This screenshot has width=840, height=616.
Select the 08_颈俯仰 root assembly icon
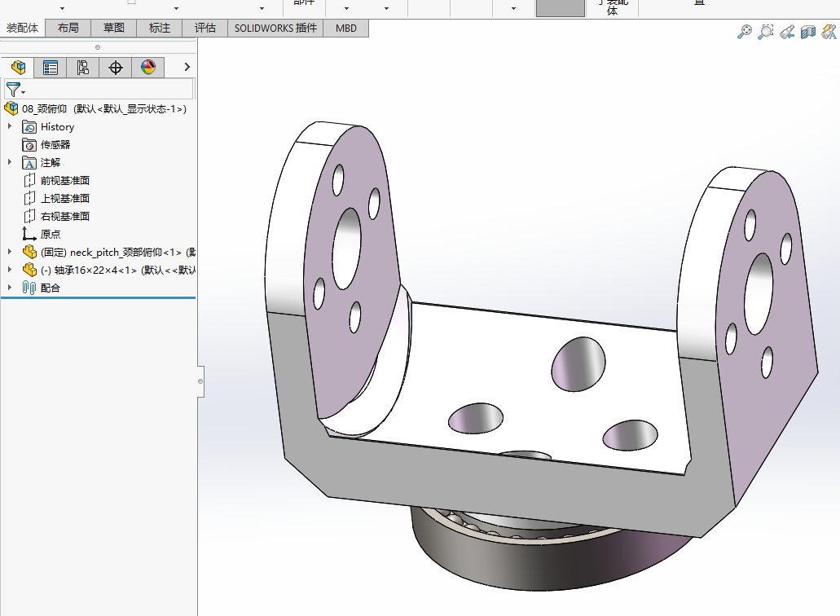(x=11, y=108)
